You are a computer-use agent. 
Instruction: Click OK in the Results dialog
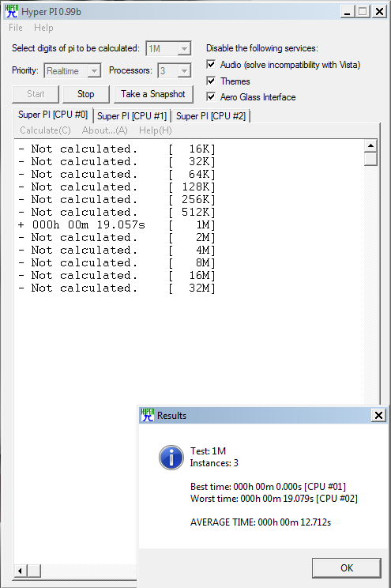(x=347, y=567)
